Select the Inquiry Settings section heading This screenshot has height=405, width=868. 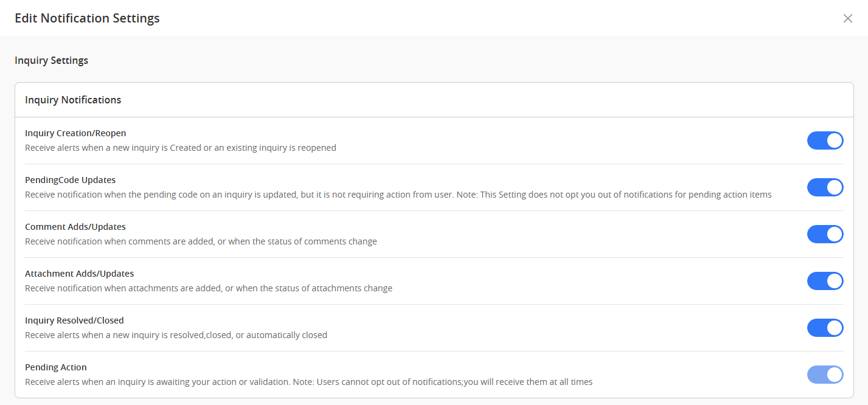(52, 60)
